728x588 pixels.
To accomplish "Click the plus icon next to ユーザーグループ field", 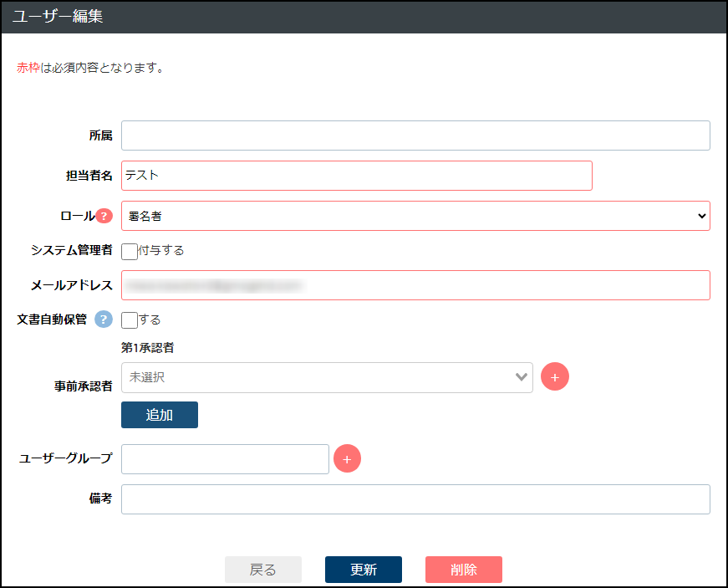I will 347,458.
